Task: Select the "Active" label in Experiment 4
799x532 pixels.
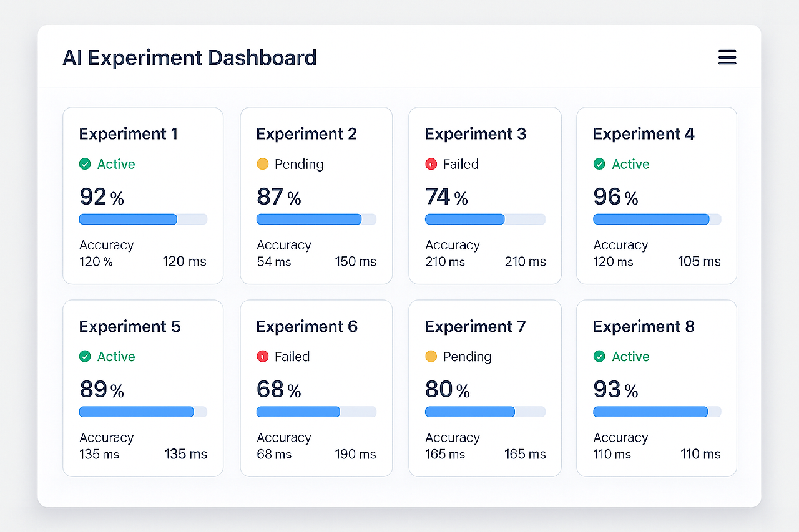Action: [x=630, y=164]
